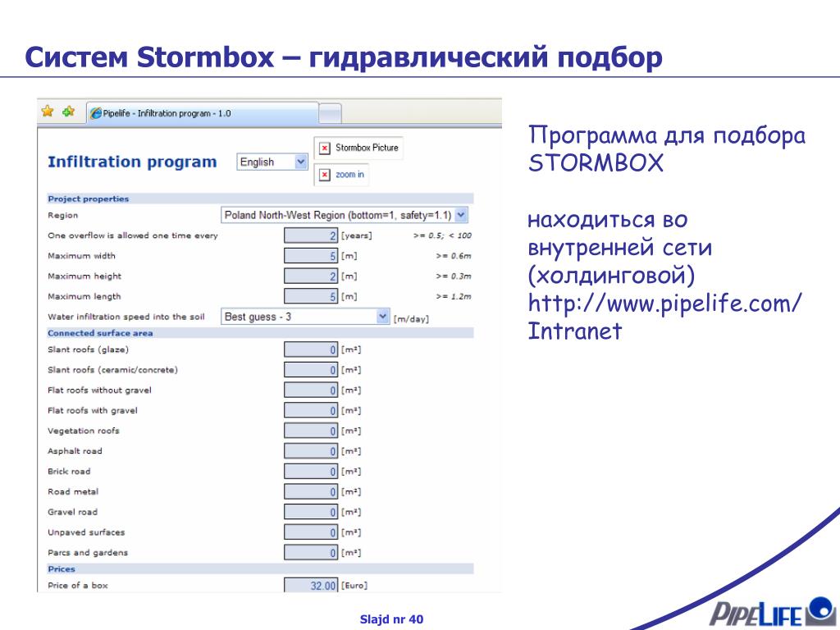Click the Unpaved surfaces area field
The height and width of the screenshot is (630, 840).
(x=311, y=532)
